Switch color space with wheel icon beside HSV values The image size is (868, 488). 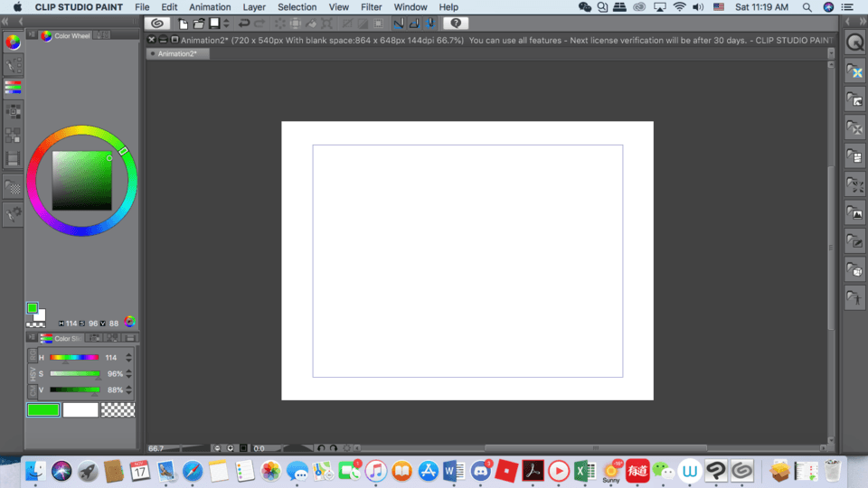pyautogui.click(x=129, y=323)
